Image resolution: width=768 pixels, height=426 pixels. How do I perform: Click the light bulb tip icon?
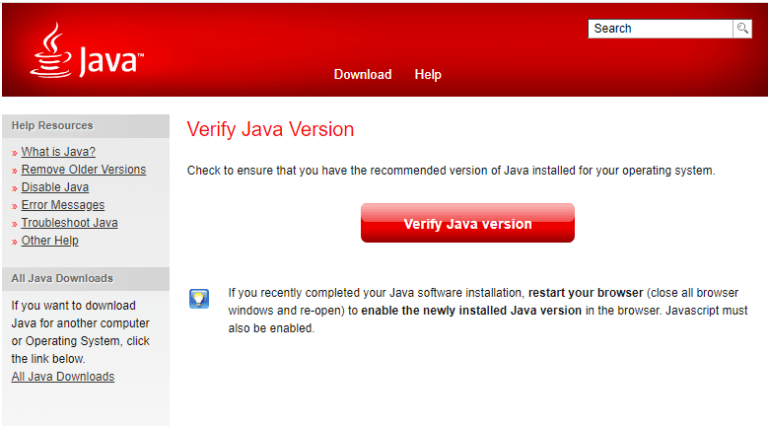coord(199,299)
